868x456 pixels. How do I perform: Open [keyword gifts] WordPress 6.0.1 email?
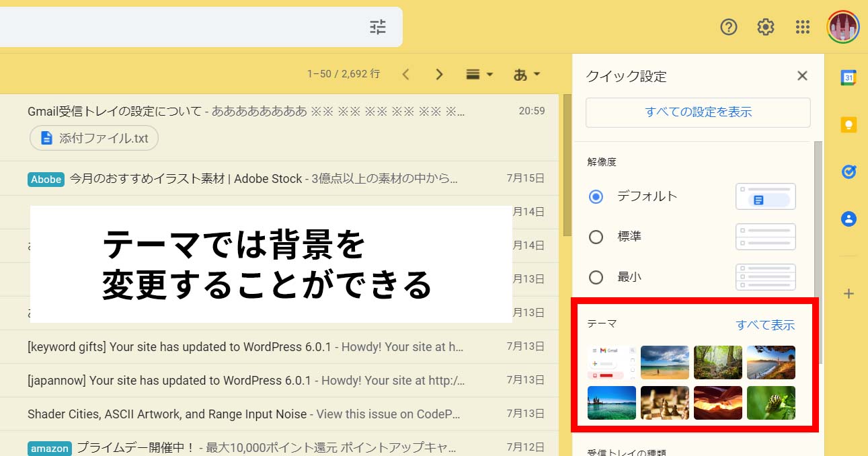[x=279, y=346]
